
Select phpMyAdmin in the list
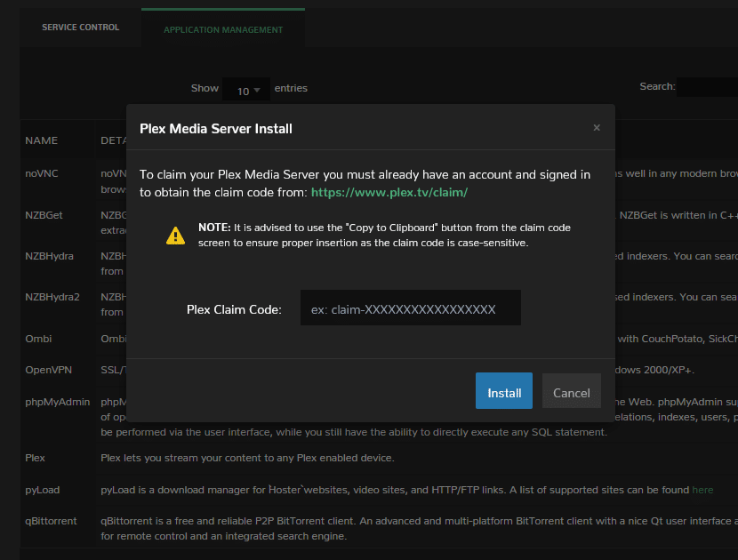(x=58, y=402)
